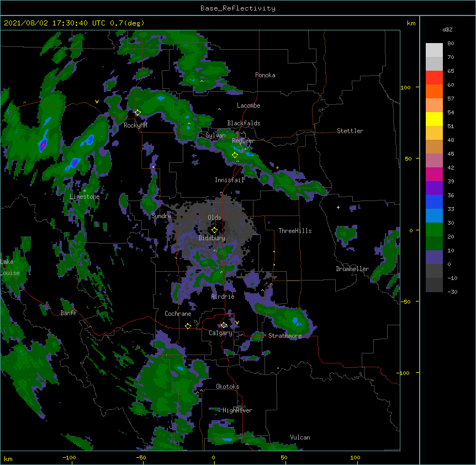This screenshot has width=476, height=465.
Task: Click the ThreeHills town label
Action: click(295, 231)
